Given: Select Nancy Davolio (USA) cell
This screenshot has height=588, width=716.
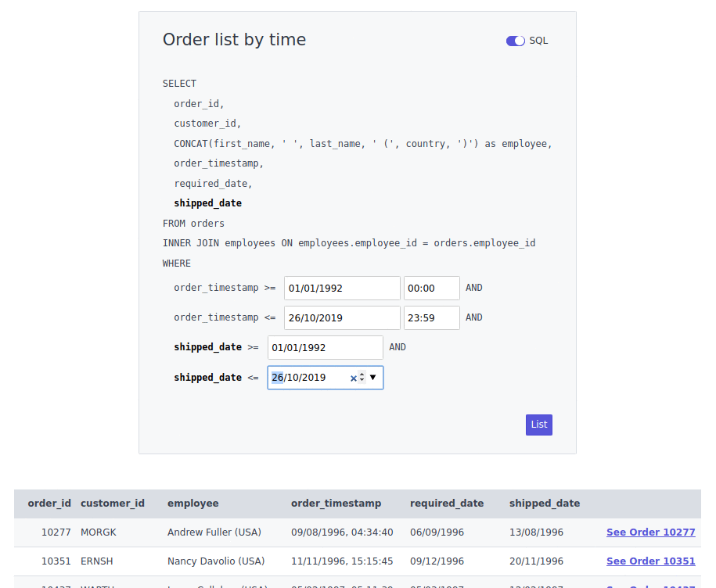Looking at the screenshot, I should (216, 561).
